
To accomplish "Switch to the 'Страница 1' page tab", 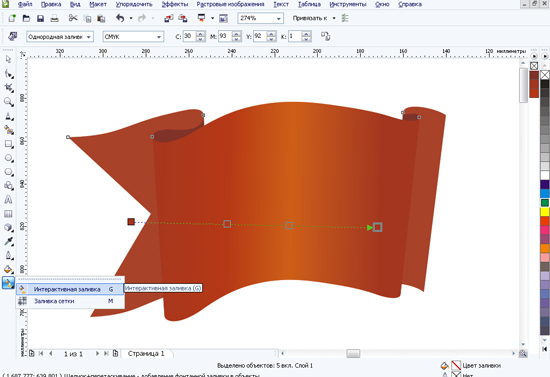I will 146,354.
